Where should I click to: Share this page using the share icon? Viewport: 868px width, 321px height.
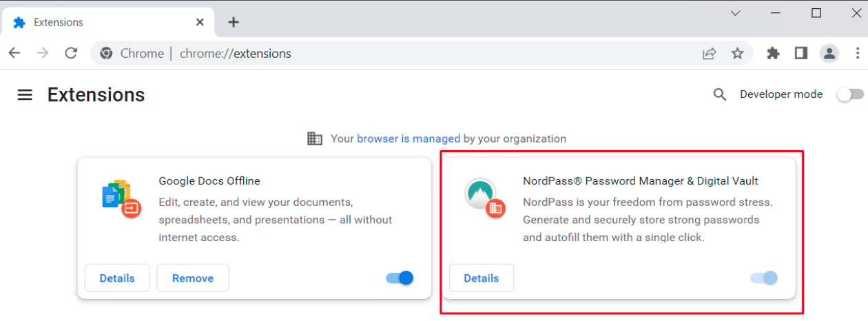click(709, 53)
